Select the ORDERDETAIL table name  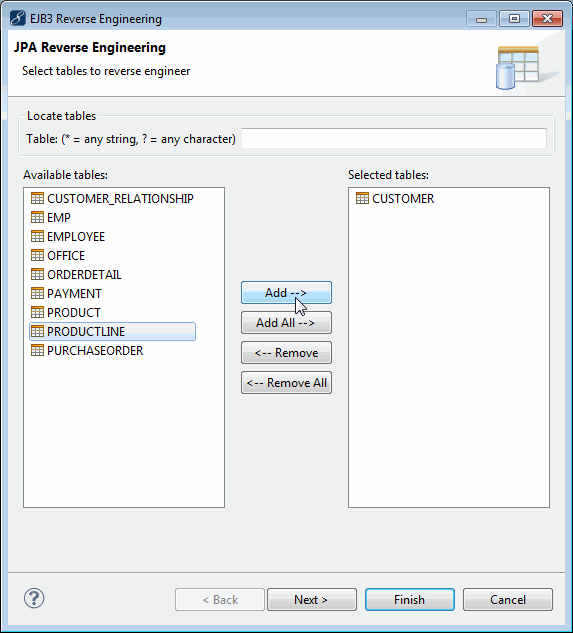click(x=84, y=275)
